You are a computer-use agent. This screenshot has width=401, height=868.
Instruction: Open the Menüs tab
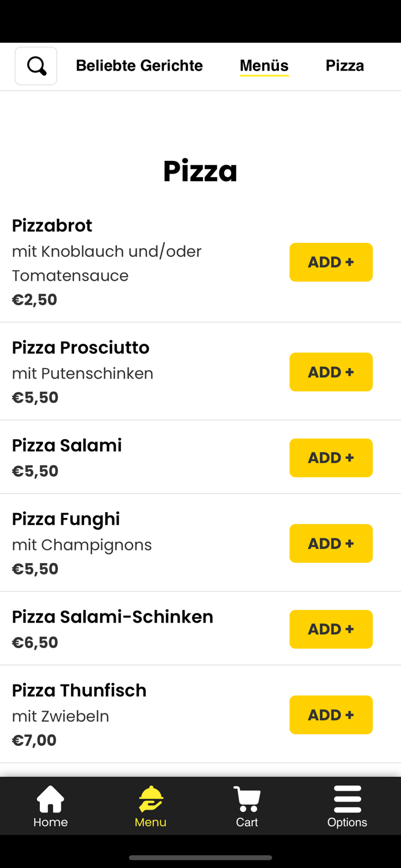point(264,65)
